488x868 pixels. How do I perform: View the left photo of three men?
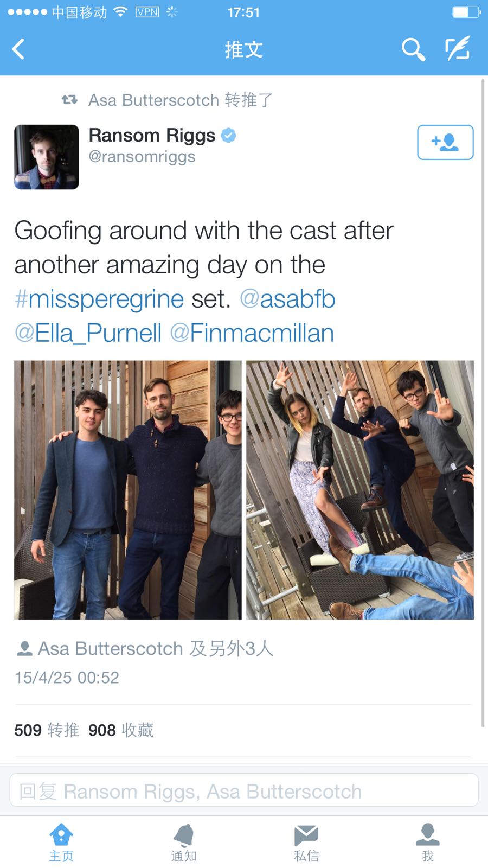click(128, 490)
